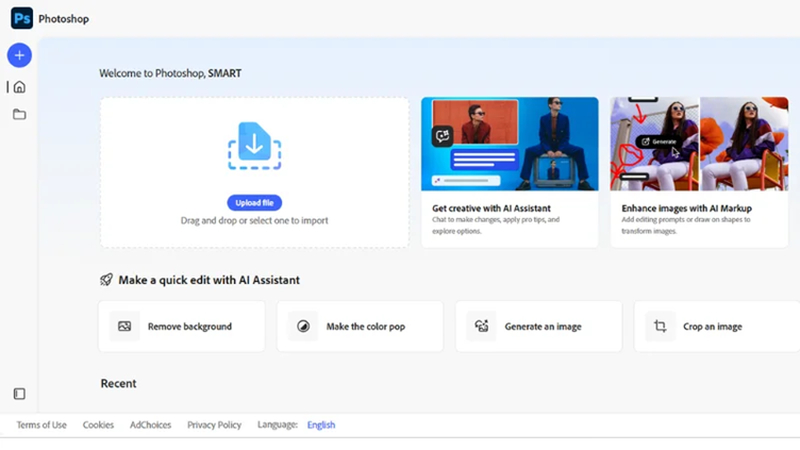Click 'Add editing prompts' description text
This screenshot has height=450, width=800.
pos(686,225)
